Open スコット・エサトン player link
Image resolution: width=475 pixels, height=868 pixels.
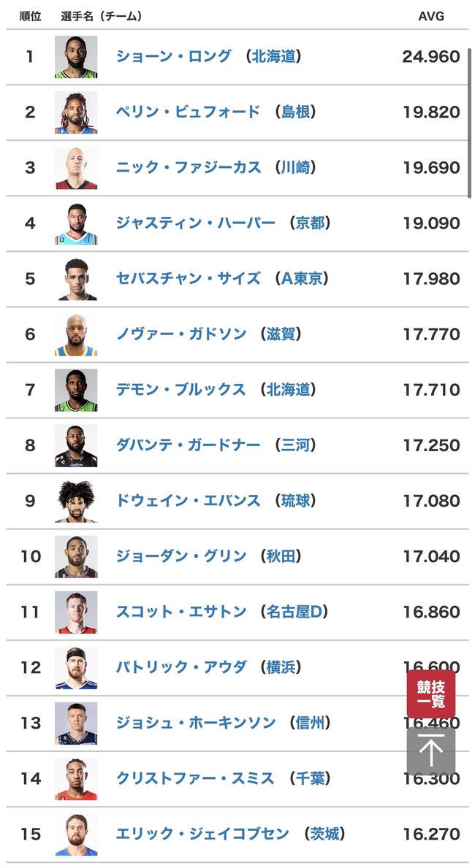180,612
